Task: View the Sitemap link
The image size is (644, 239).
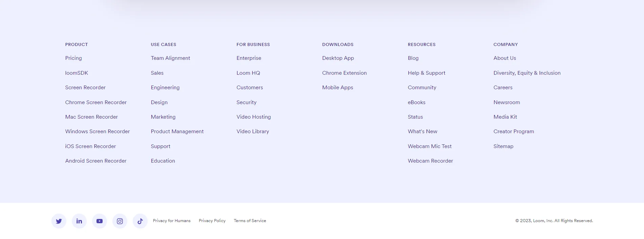Action: click(503, 146)
